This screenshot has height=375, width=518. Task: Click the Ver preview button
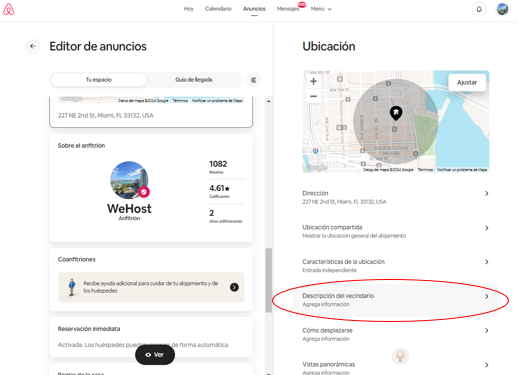155,355
